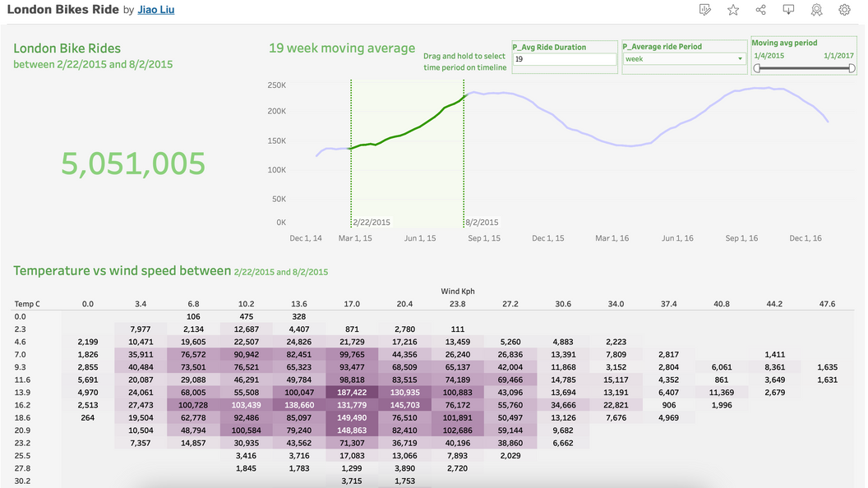Favorite this viz with the star icon

pyautogui.click(x=733, y=9)
